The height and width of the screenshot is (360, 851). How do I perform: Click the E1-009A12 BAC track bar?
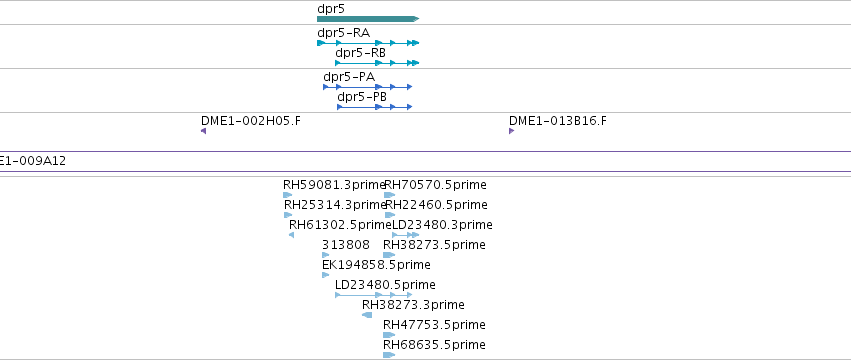426,161
